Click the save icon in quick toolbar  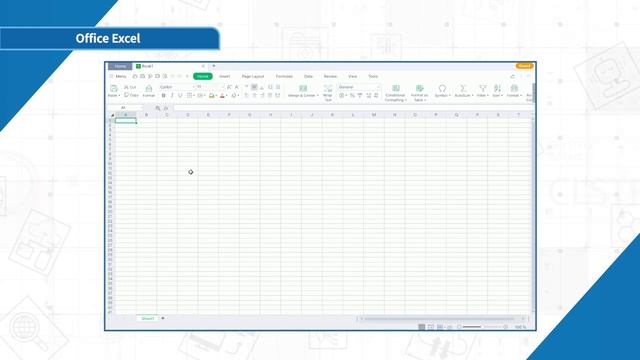(142, 76)
